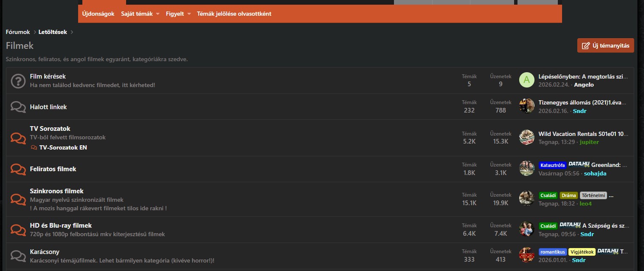Click the Feliratos filmek forum icon
The height and width of the screenshot is (271, 644).
(18, 169)
